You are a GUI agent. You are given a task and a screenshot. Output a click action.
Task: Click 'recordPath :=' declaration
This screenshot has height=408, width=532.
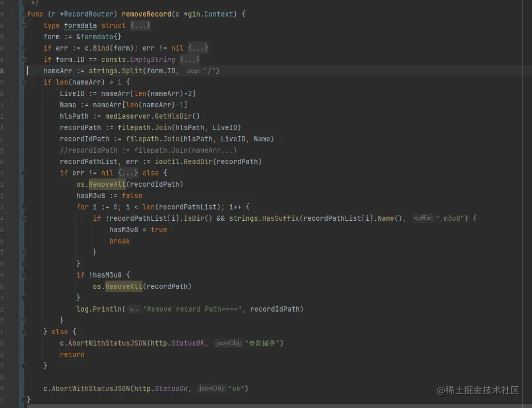tap(87, 127)
